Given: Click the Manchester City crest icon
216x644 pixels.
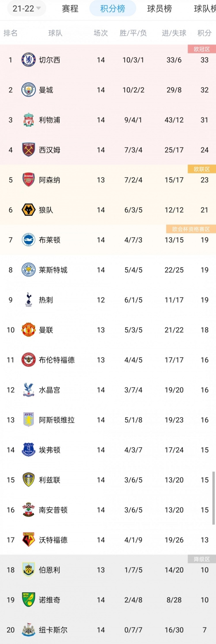Looking at the screenshot, I should (x=29, y=90).
